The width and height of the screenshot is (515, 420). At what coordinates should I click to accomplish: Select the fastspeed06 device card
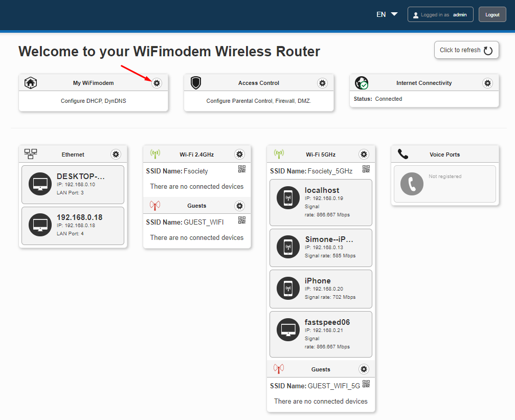pos(321,334)
